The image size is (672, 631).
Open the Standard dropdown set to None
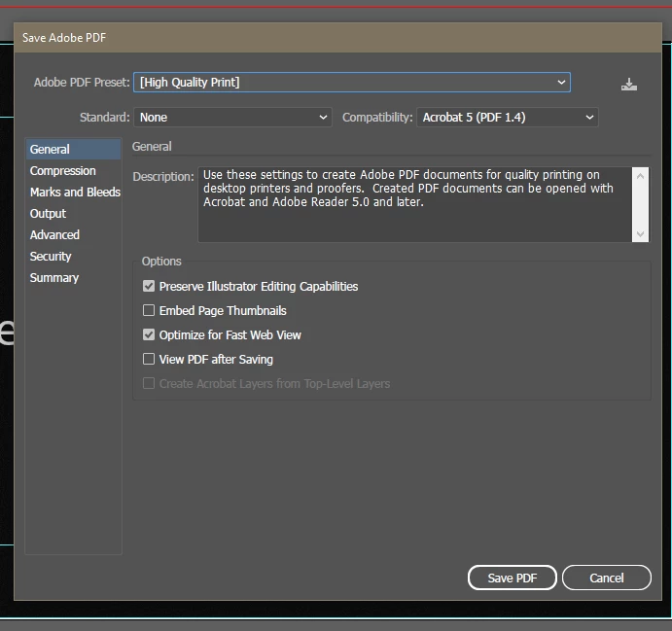pos(232,118)
